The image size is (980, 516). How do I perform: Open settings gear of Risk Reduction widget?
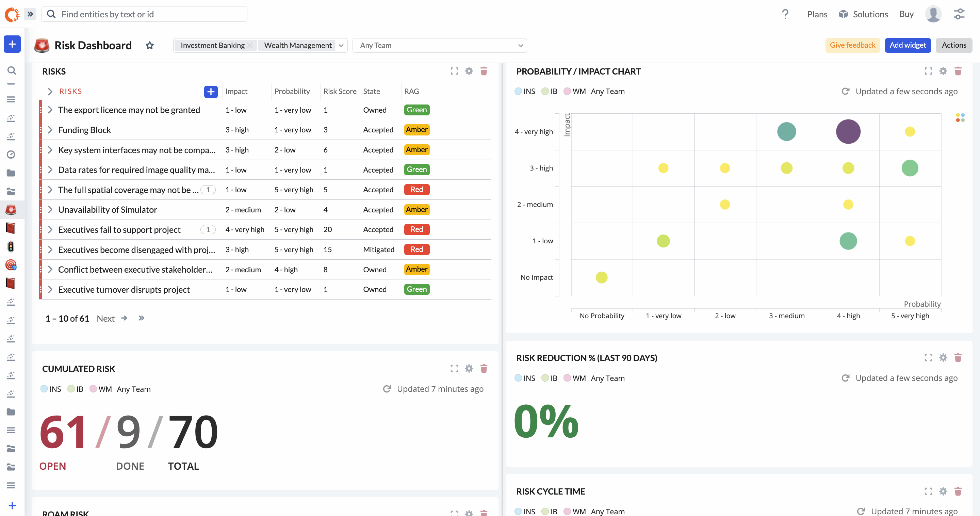pos(943,358)
